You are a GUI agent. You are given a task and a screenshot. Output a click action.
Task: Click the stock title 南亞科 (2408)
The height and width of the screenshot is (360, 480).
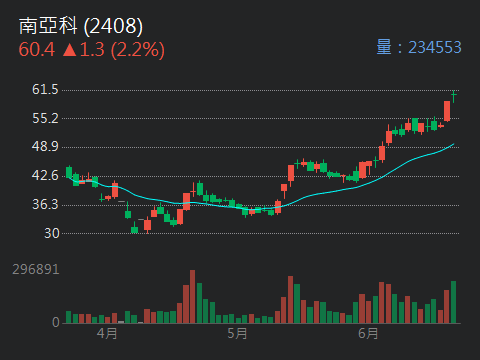point(81,26)
